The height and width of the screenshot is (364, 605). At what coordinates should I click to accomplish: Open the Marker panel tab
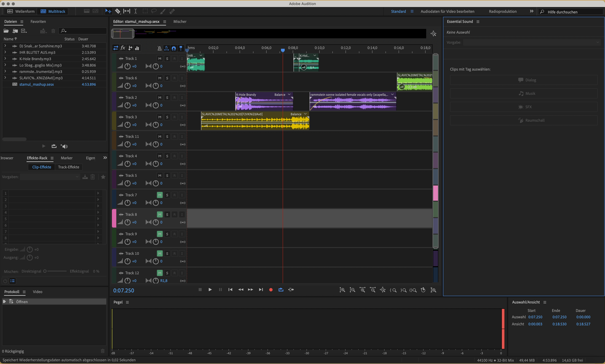66,158
